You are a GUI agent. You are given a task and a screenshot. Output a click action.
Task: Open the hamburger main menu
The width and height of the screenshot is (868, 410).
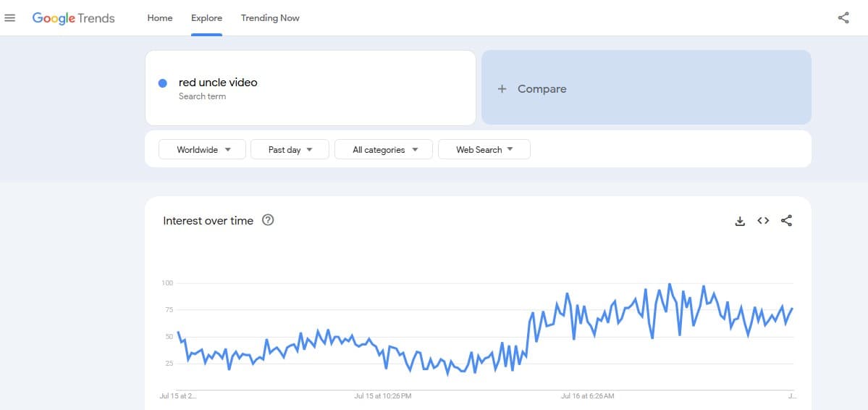click(10, 18)
